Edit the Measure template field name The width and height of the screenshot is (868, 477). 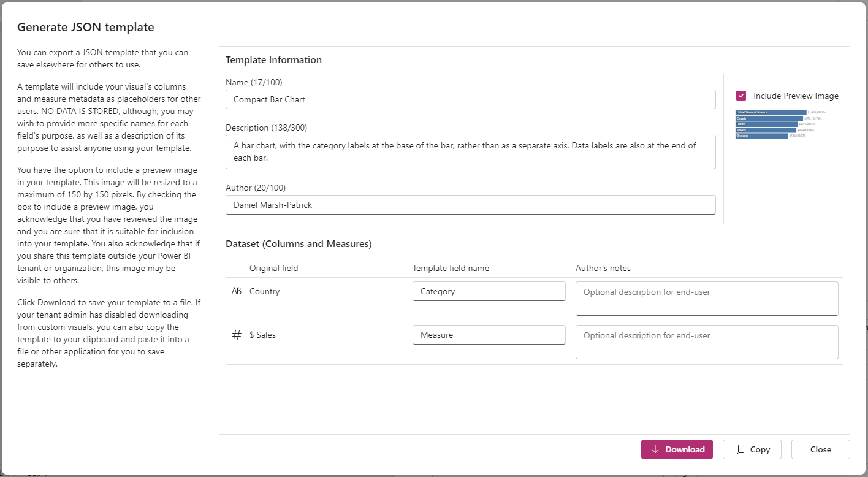pyautogui.click(x=489, y=335)
